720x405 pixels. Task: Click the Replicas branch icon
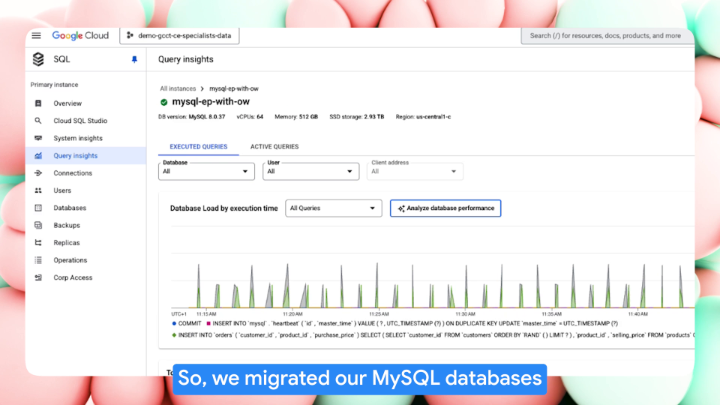click(38, 243)
